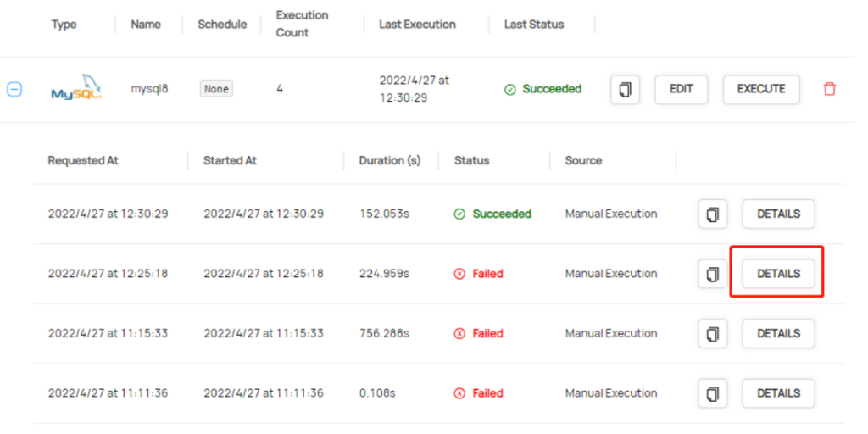Click the Execution Count column header
Screen dimensions: 868x434
(x=302, y=25)
